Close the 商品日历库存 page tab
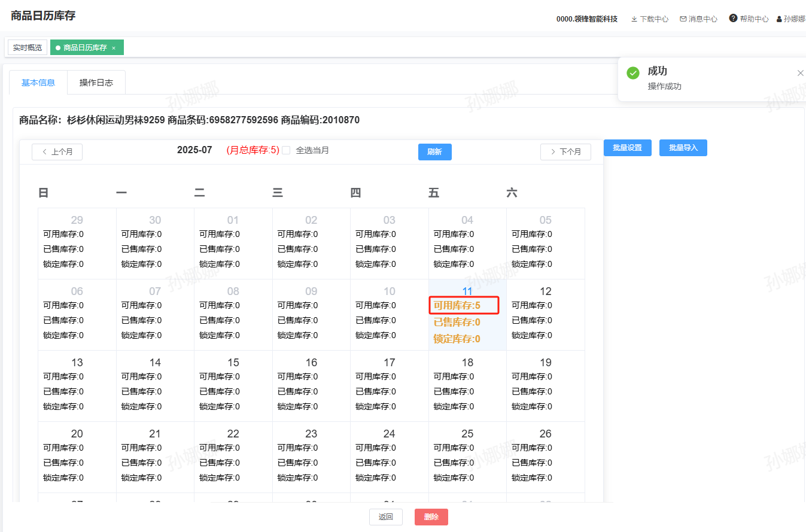Viewport: 806px width, 532px height. [x=114, y=48]
